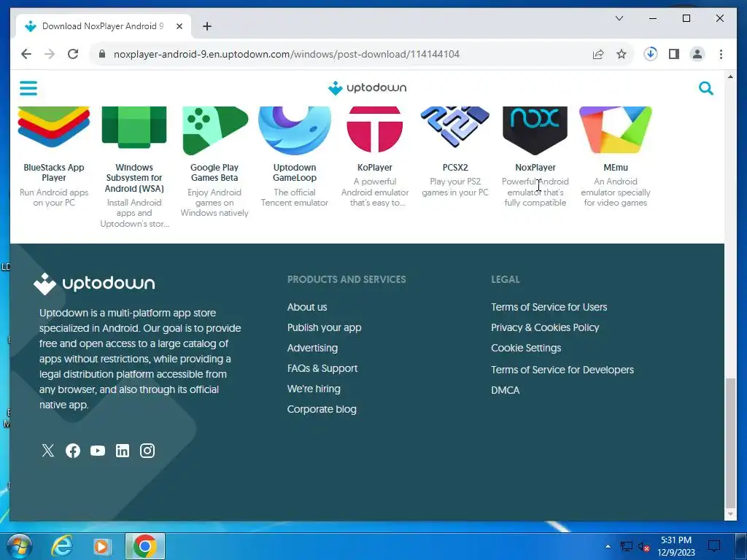Launch Internet Explorer from taskbar
Screen dimensions: 747x560
[62, 546]
